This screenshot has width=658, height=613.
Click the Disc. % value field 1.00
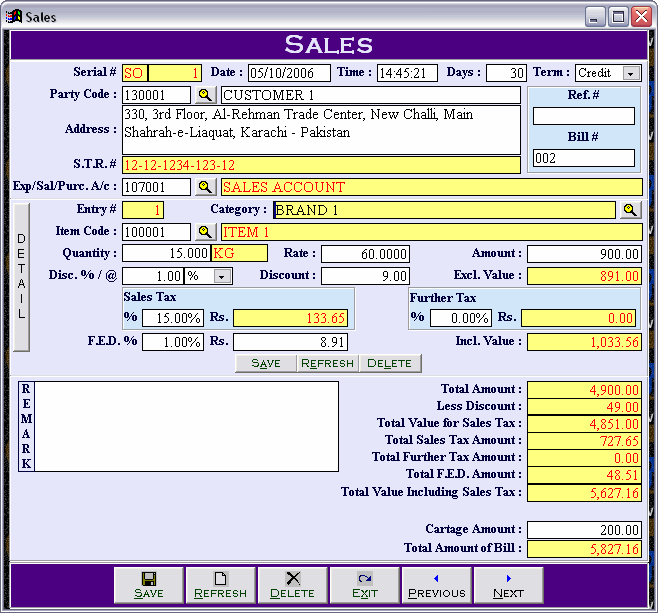(153, 276)
